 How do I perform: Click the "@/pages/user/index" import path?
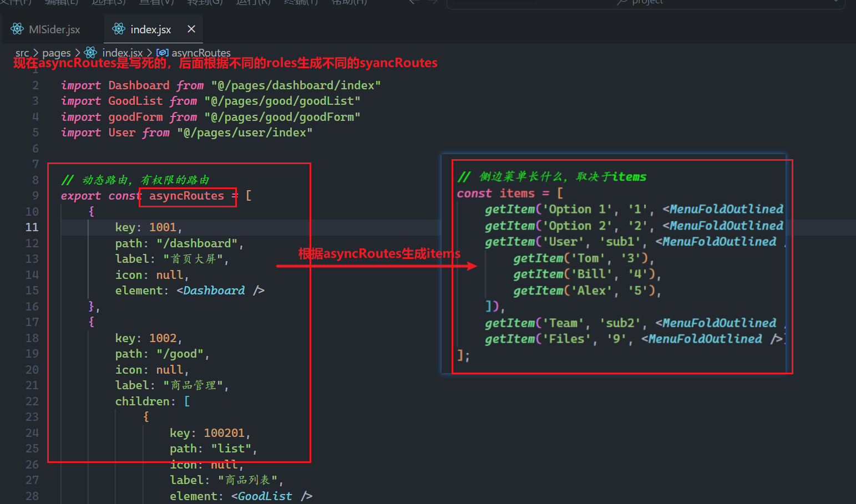tap(245, 133)
